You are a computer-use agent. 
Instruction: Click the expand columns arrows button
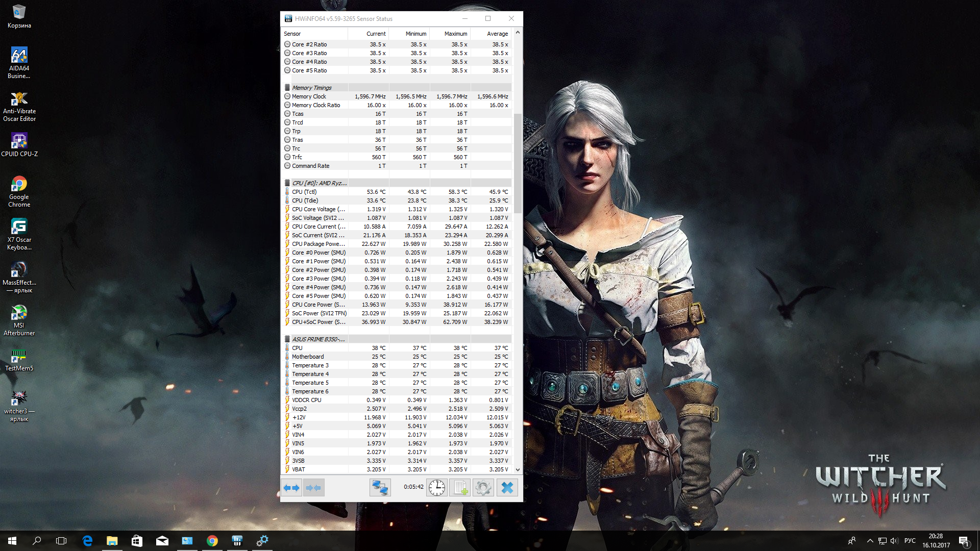point(291,488)
